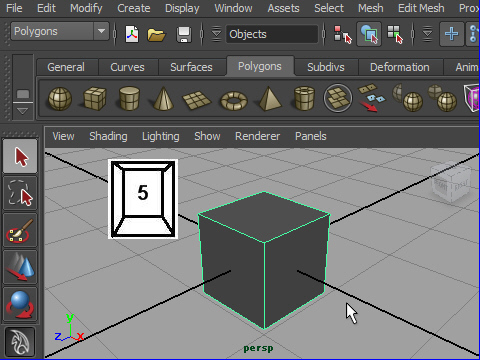Screen dimensions: 480x360
Task: Switch to the Polygons shelf tab
Action: click(x=260, y=66)
